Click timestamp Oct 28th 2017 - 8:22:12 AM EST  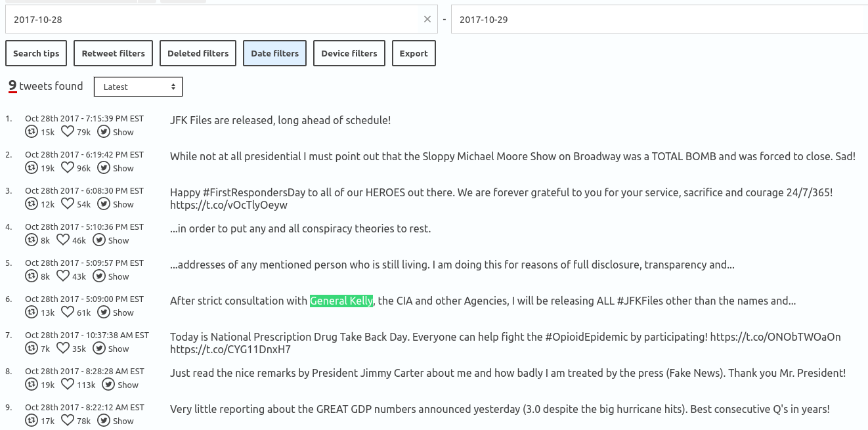point(84,408)
